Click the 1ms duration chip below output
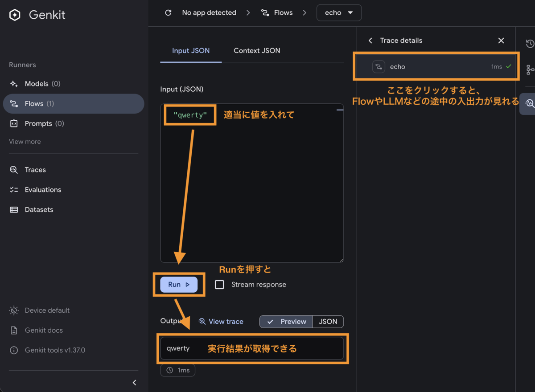 [x=178, y=370]
